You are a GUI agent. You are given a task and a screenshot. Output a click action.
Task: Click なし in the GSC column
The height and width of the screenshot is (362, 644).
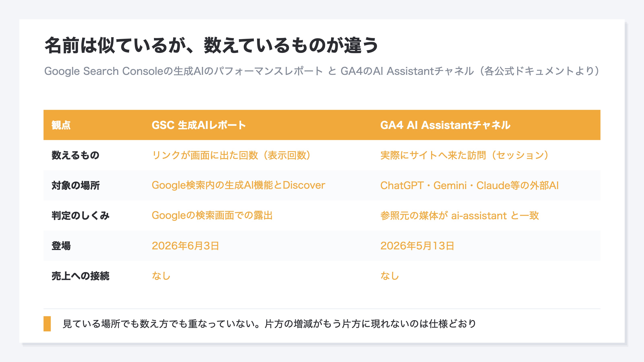(161, 276)
